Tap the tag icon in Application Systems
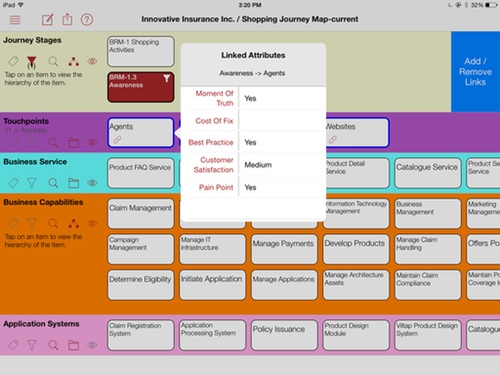The width and height of the screenshot is (500, 375). 13,345
